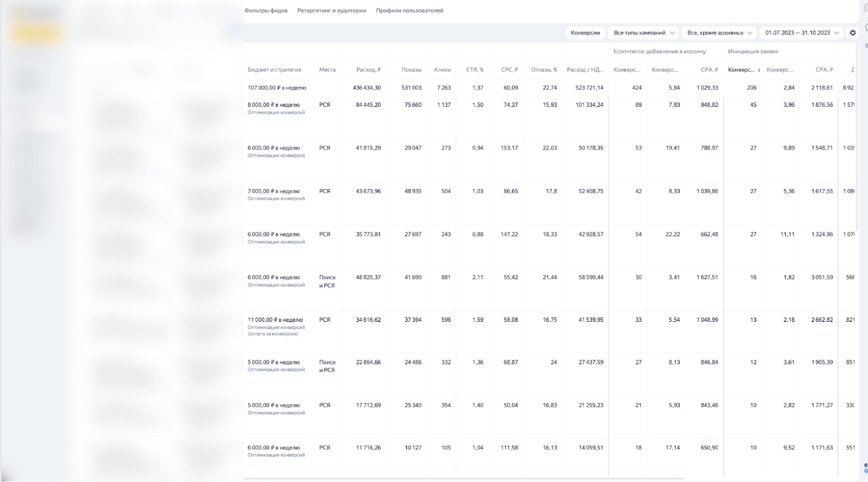This screenshot has height=482, width=868.
Task: Click the Конверсии button
Action: click(x=585, y=33)
